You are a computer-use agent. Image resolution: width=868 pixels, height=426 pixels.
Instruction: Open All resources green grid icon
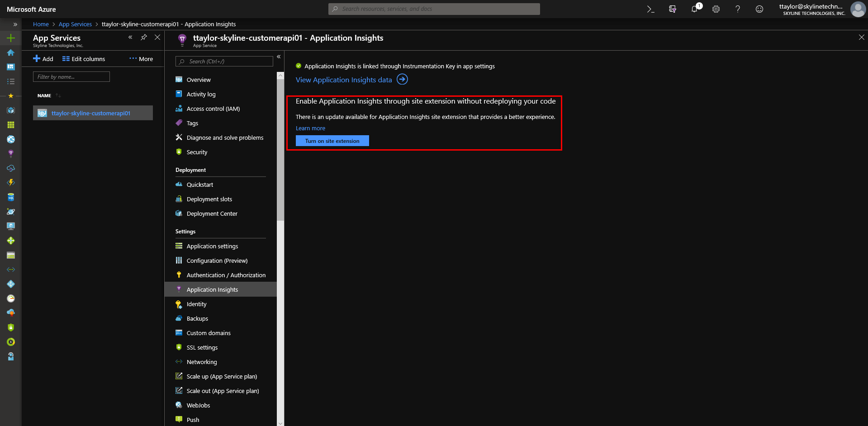click(x=11, y=125)
